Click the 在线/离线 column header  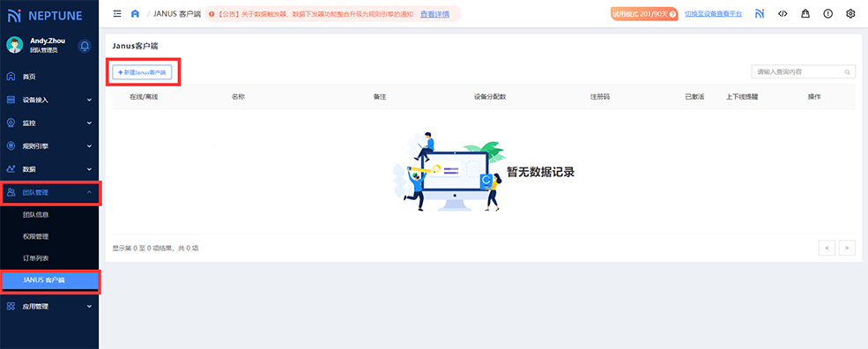144,97
